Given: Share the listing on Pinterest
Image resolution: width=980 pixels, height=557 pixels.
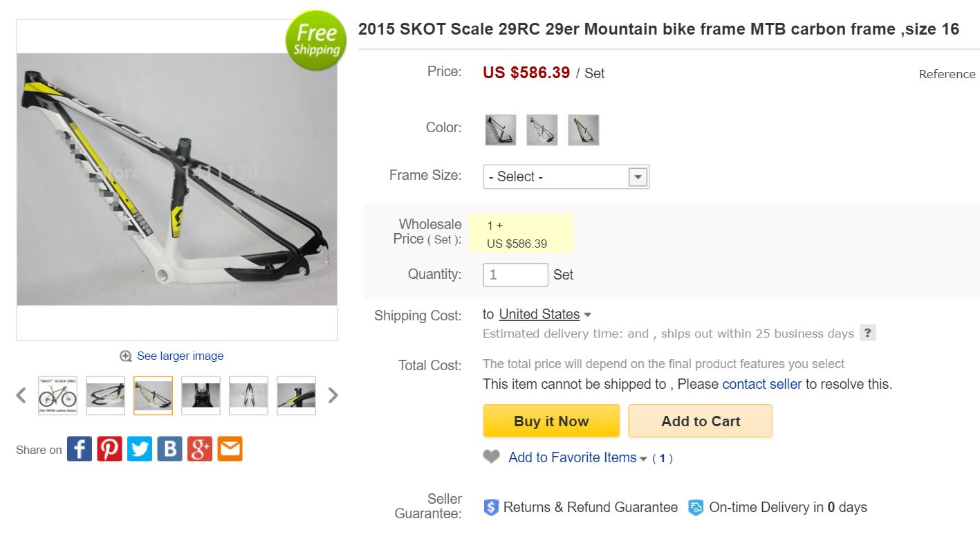Looking at the screenshot, I should (109, 450).
